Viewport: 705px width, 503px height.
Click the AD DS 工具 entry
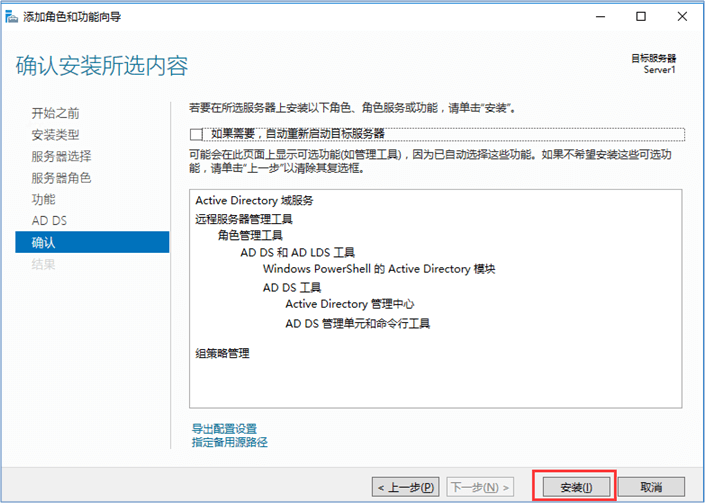pos(292,287)
